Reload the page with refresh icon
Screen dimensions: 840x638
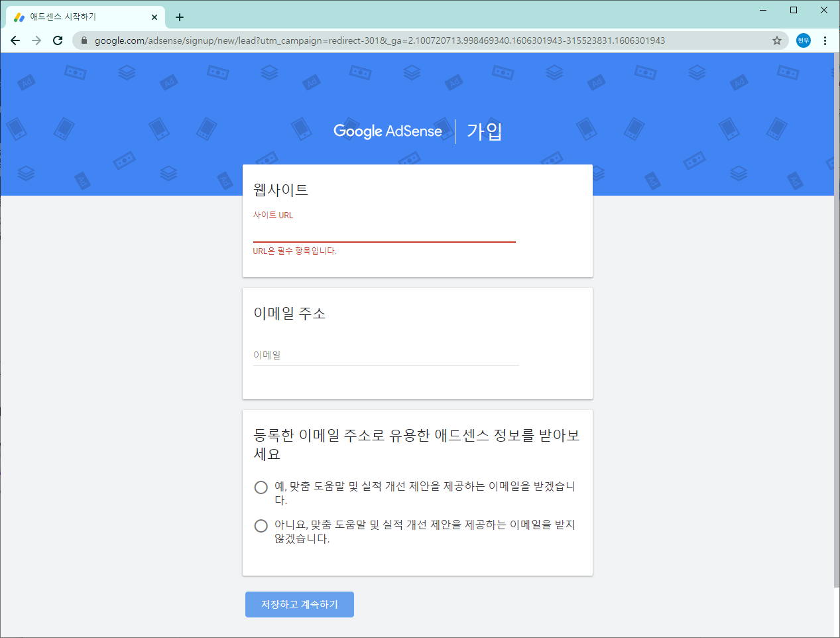tap(58, 40)
